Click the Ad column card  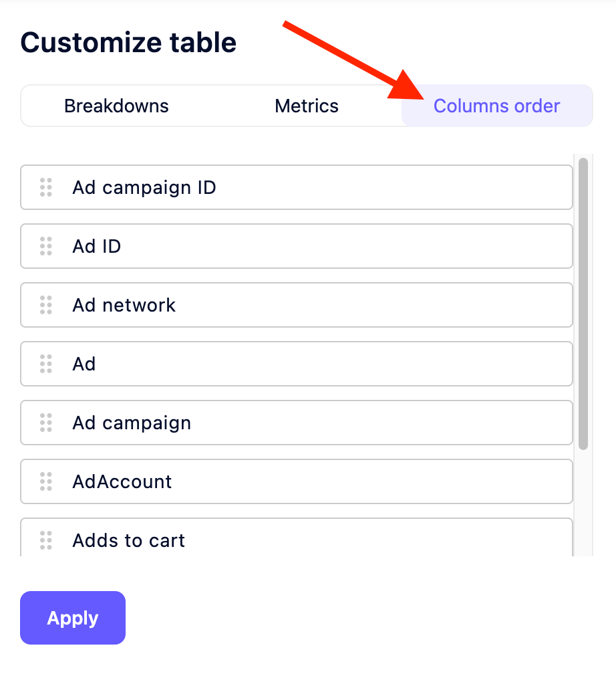coord(297,364)
